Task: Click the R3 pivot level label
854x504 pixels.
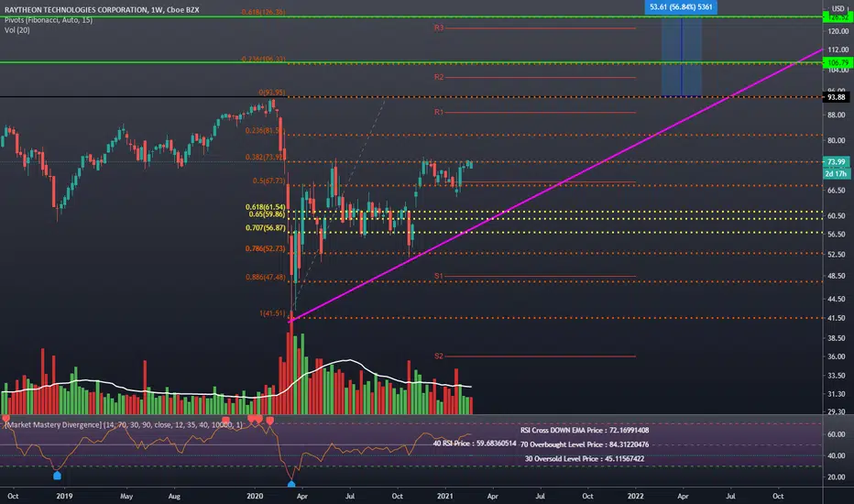Action: pos(439,27)
